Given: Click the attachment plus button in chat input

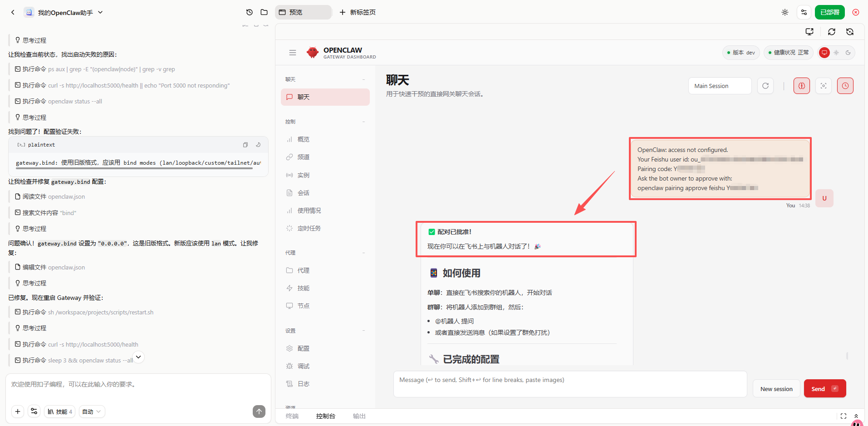Looking at the screenshot, I should click(x=18, y=411).
